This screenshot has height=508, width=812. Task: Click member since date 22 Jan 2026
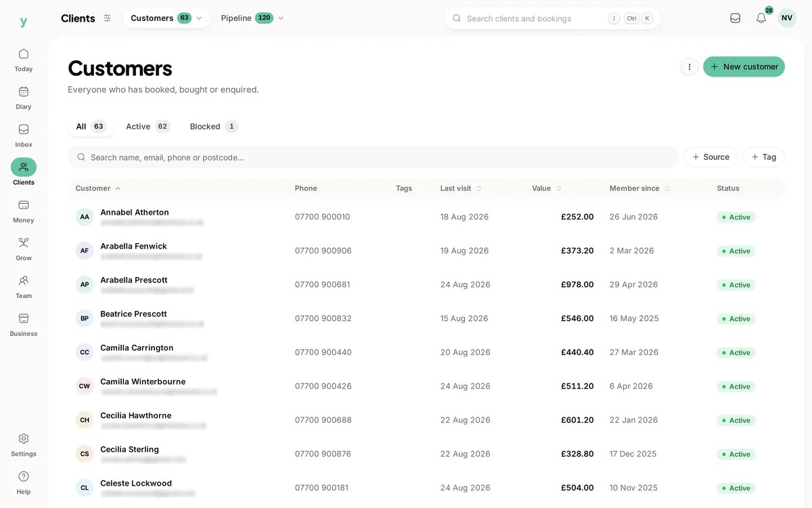click(633, 420)
